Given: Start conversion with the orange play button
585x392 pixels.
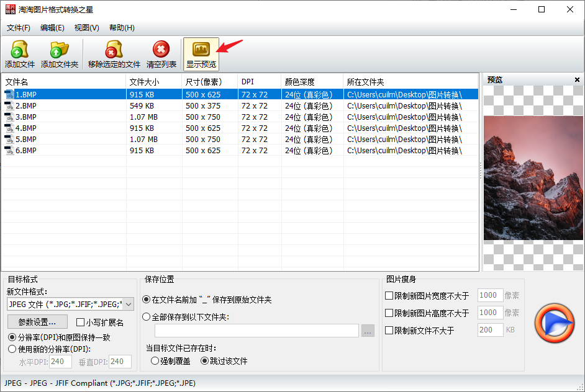Looking at the screenshot, I should coord(555,323).
